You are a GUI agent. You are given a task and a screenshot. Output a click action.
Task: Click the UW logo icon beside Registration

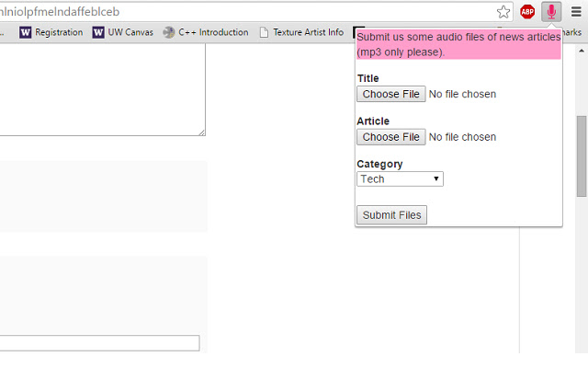(x=25, y=32)
